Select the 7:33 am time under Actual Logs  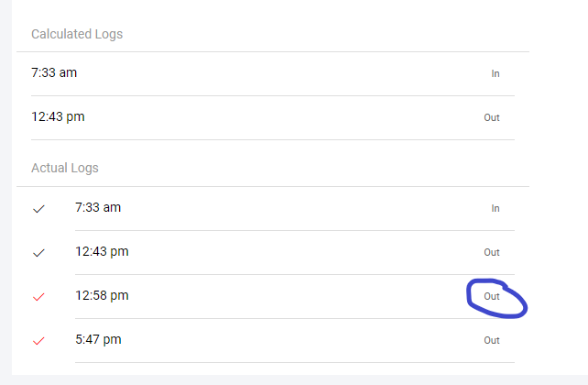point(98,207)
